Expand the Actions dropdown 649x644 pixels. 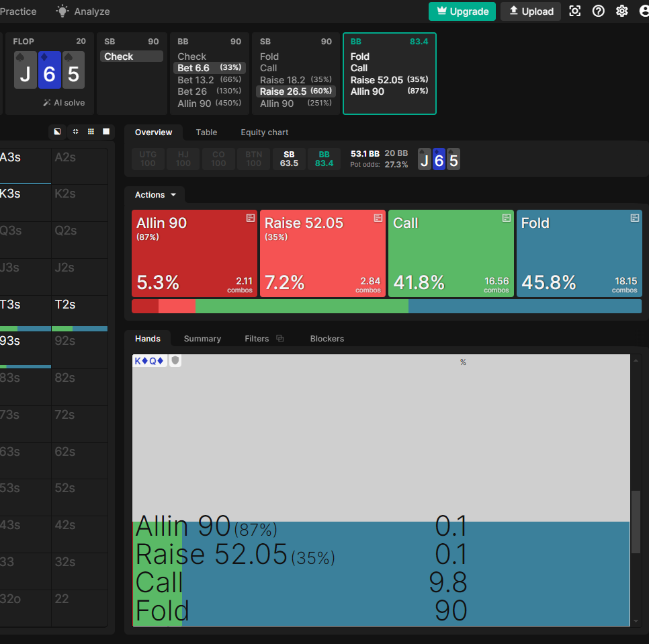coord(155,195)
